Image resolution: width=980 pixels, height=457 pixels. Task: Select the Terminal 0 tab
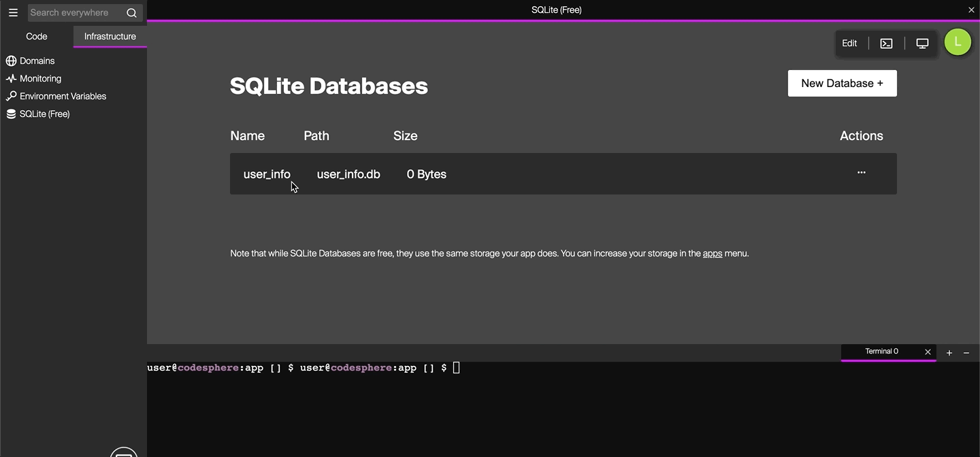click(x=881, y=352)
